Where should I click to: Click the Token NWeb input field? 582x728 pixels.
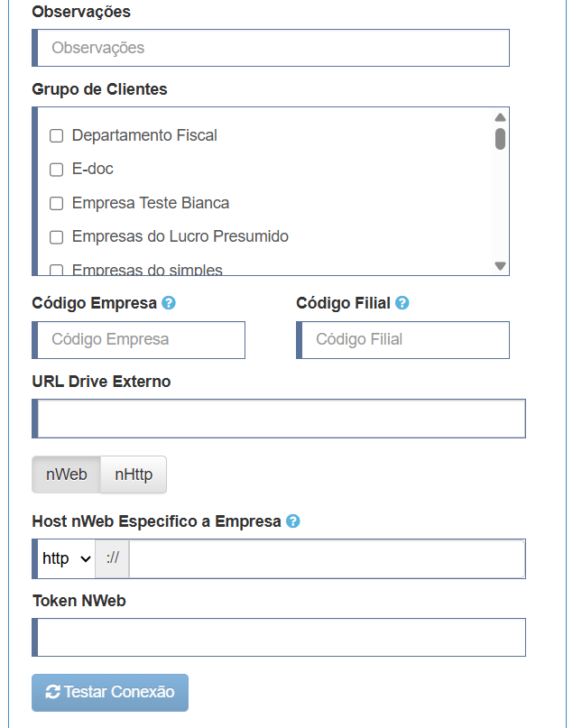pyautogui.click(x=279, y=637)
